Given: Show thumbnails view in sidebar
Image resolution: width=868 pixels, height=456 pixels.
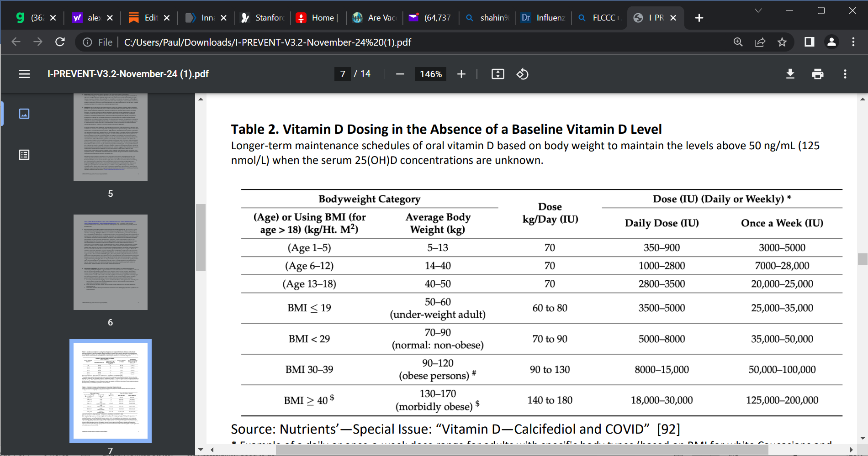Looking at the screenshot, I should [x=24, y=114].
